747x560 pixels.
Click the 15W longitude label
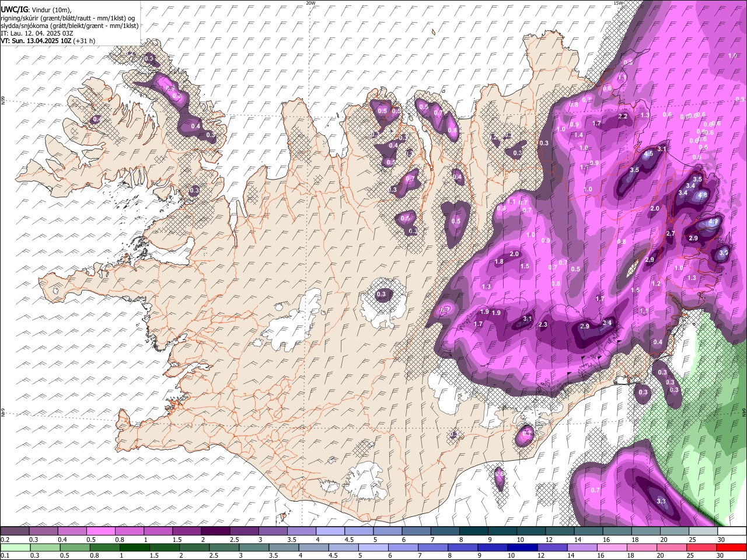619,3
